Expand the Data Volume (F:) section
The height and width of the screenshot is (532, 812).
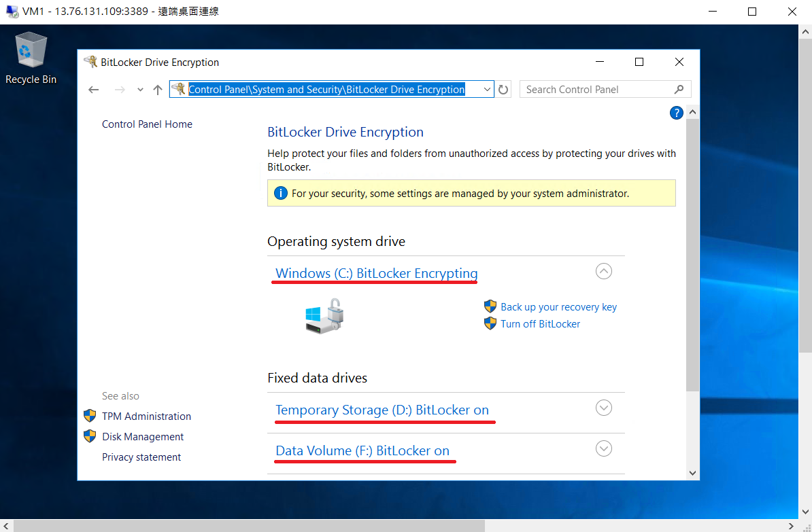pos(604,448)
